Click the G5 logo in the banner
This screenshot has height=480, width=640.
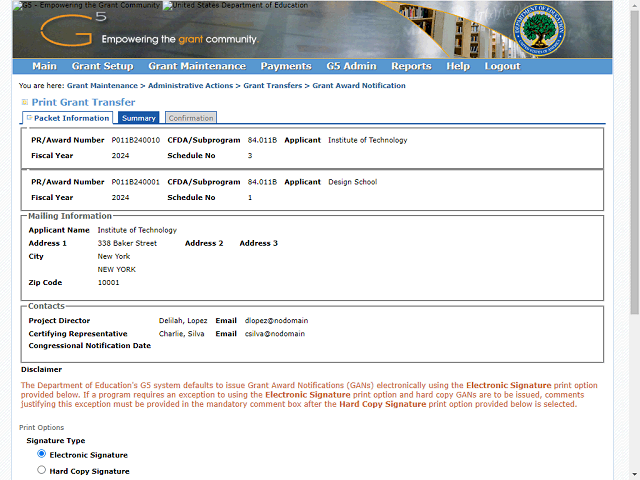click(x=73, y=29)
